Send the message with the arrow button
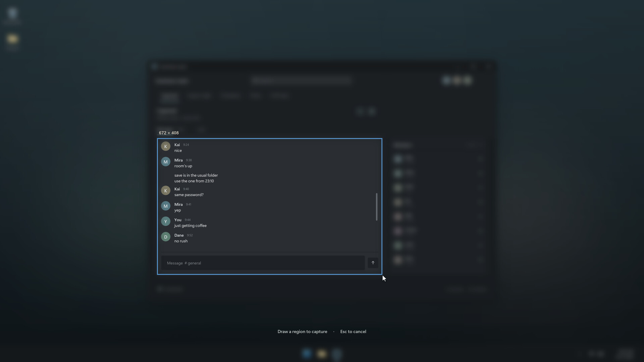Image resolution: width=644 pixels, height=362 pixels. 373,263
